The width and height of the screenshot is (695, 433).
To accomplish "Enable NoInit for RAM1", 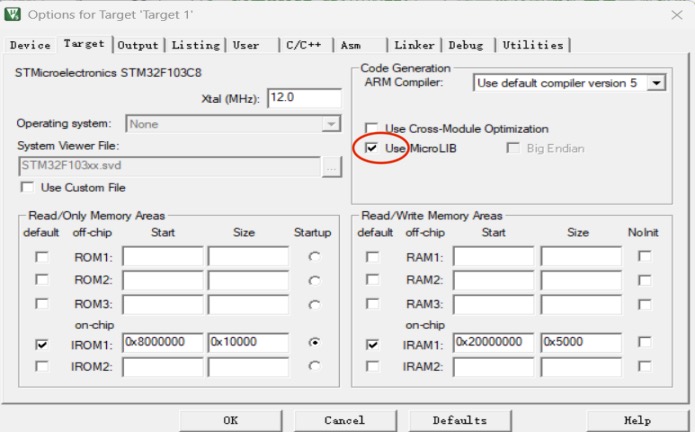I will pyautogui.click(x=645, y=256).
